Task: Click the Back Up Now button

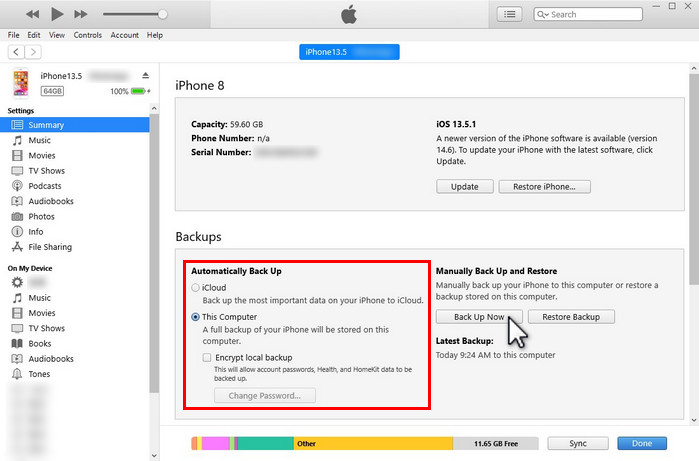Action: 479,317
